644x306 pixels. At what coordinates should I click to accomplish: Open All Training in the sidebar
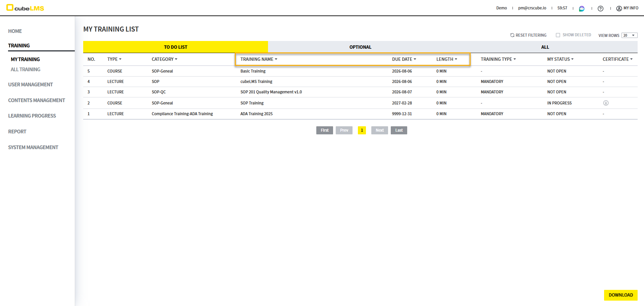(25, 70)
